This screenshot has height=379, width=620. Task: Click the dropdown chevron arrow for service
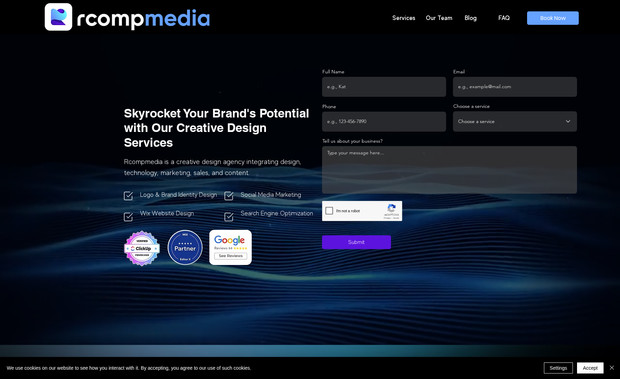pyautogui.click(x=568, y=121)
